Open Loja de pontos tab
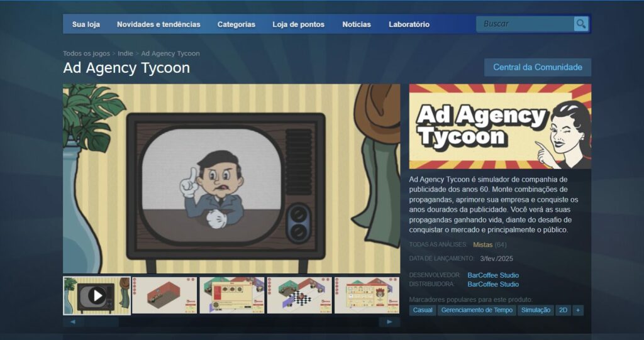Screen dimensions: 644x340 [x=299, y=25]
